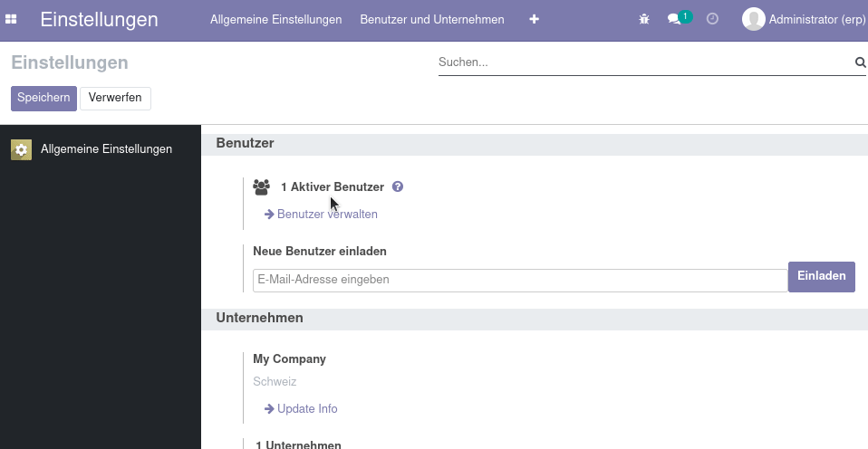Viewport: 868px width, 449px height.
Task: Open the Benutzer verwalten link
Action: (321, 215)
